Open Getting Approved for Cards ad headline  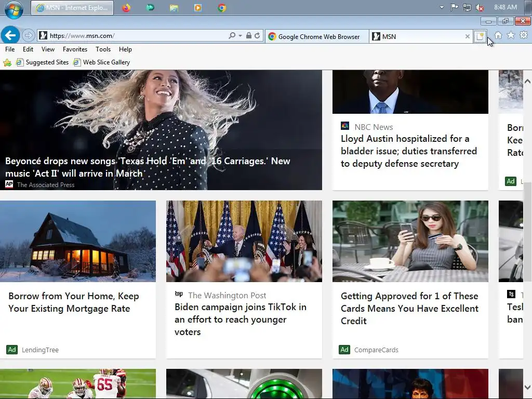(x=409, y=309)
